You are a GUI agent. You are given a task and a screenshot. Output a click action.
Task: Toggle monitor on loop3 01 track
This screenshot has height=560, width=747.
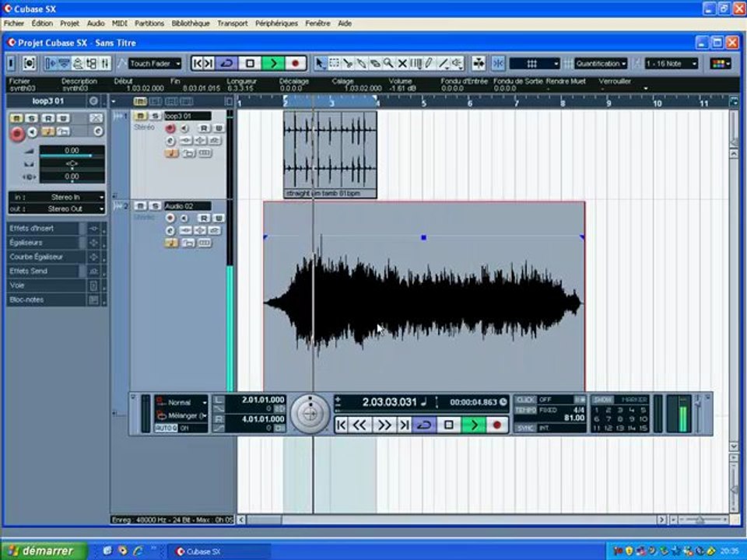(184, 128)
